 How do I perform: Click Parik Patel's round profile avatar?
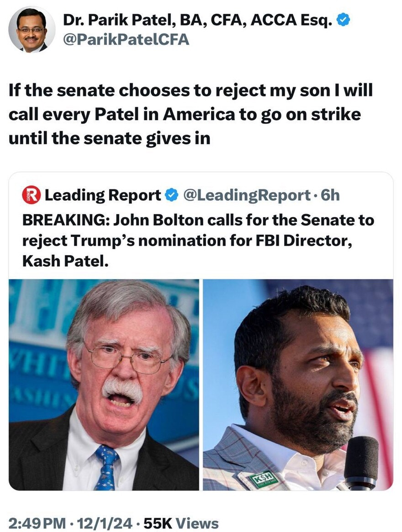click(x=32, y=30)
